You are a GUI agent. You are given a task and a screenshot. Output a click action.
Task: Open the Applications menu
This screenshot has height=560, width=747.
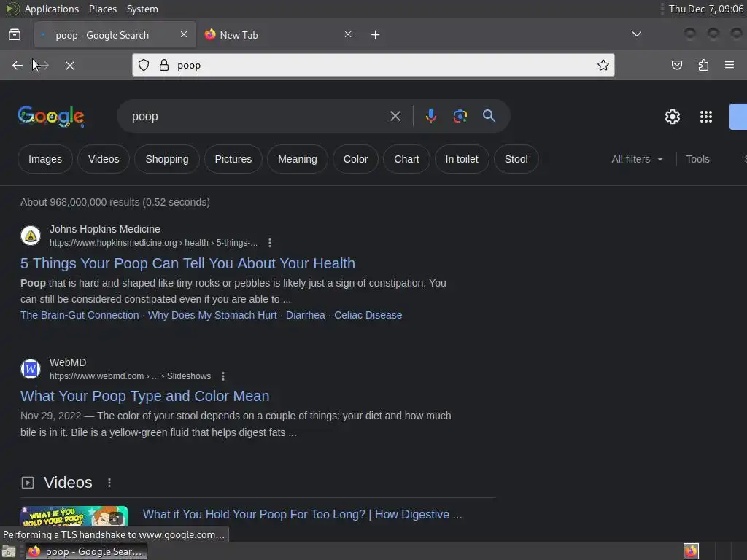tap(52, 9)
